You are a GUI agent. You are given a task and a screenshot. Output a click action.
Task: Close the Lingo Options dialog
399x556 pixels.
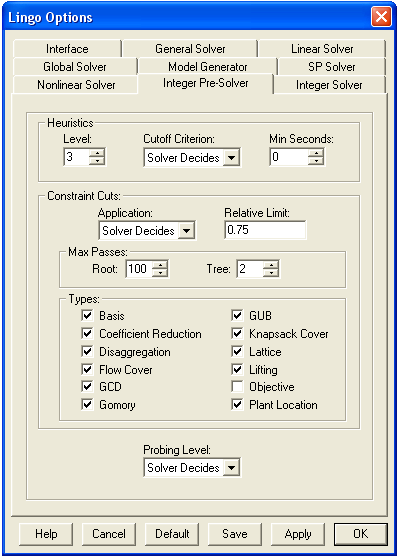(382, 17)
